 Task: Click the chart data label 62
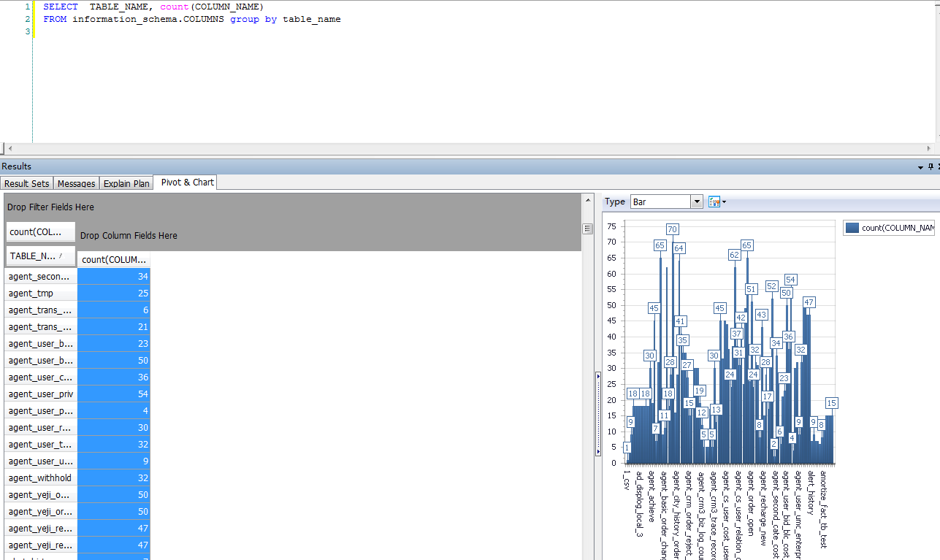pyautogui.click(x=734, y=255)
